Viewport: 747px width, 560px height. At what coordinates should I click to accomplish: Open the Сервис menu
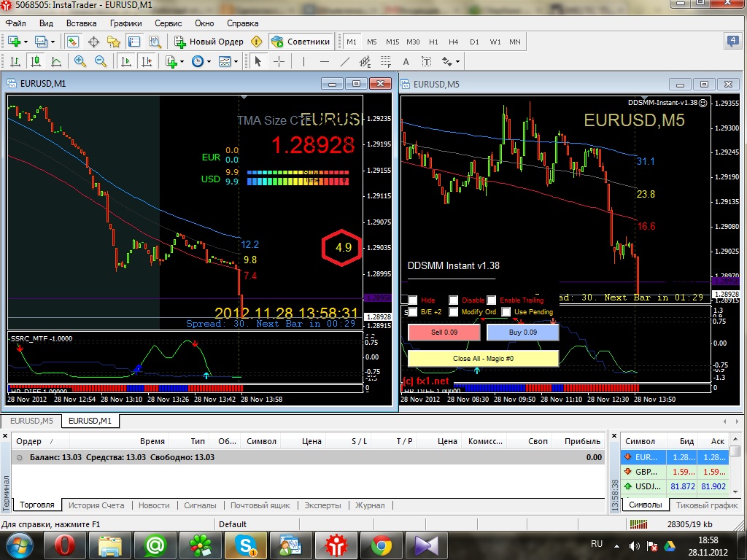click(x=169, y=23)
